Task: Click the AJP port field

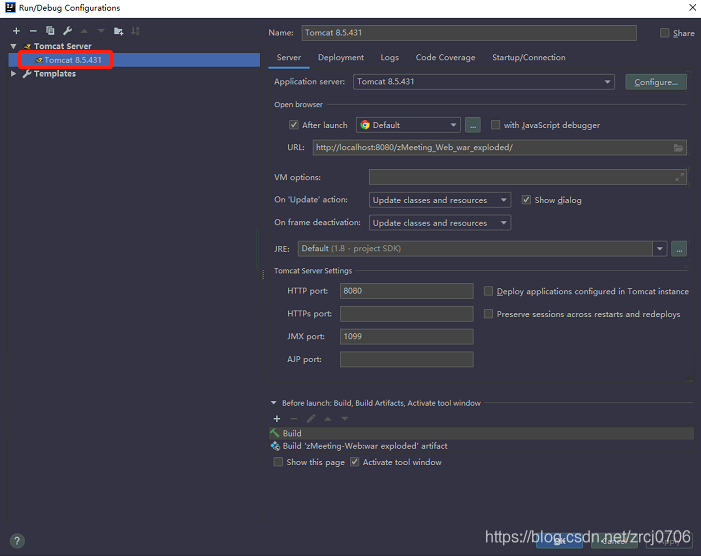Action: 406,359
